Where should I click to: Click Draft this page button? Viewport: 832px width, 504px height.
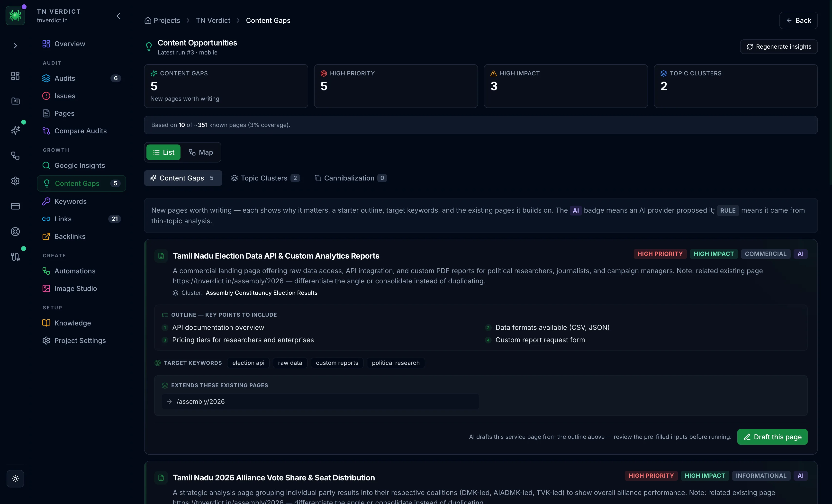tap(772, 437)
